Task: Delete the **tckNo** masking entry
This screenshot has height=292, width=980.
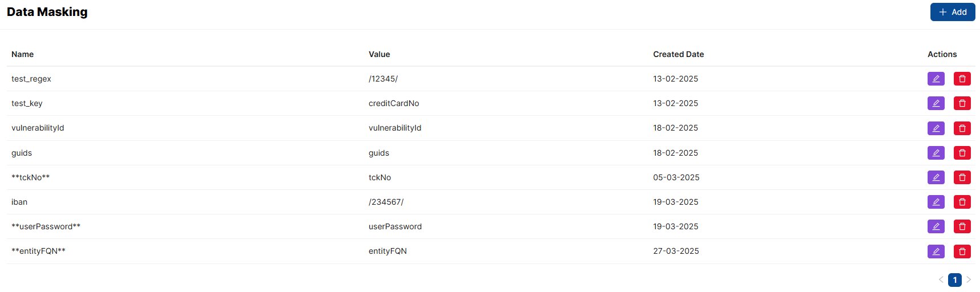Action: (x=962, y=177)
